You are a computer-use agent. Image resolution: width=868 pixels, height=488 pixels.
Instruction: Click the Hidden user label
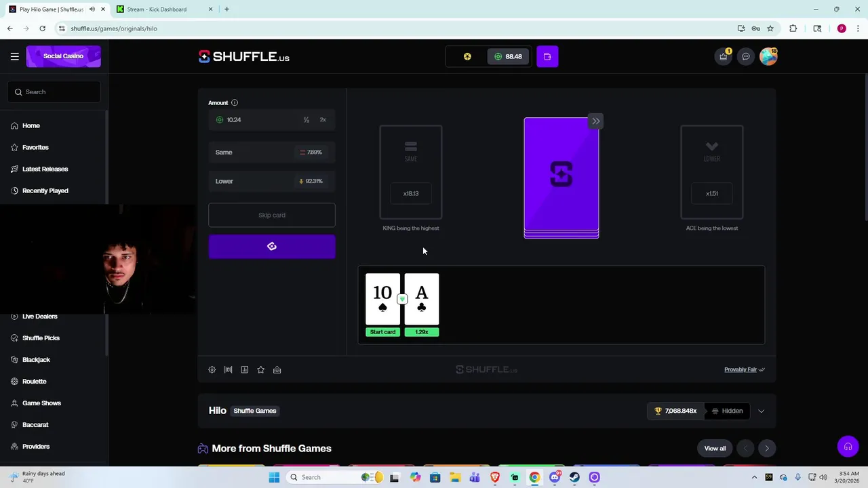pos(728,411)
